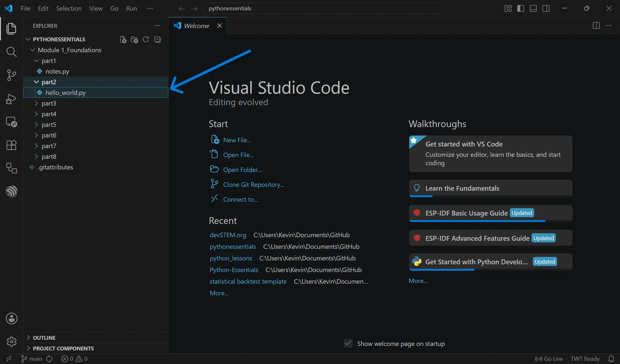Viewport: 620px width, 364px height.
Task: Open the Edit menu
Action: [43, 8]
